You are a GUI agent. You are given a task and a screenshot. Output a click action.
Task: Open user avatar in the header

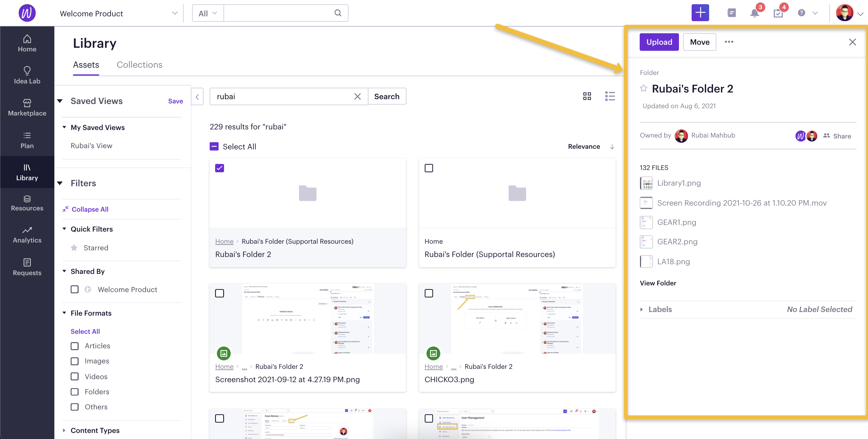(844, 13)
